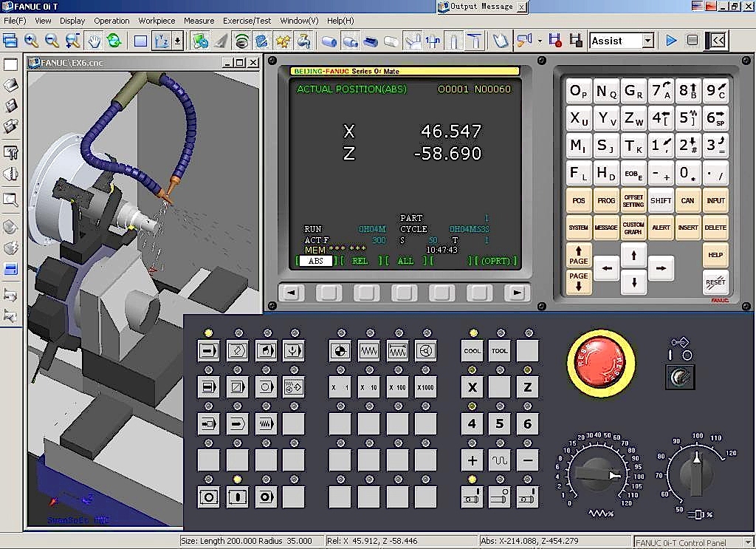Select the pan hand tool in toolbar
This screenshot has width=756, height=549.
click(x=94, y=41)
